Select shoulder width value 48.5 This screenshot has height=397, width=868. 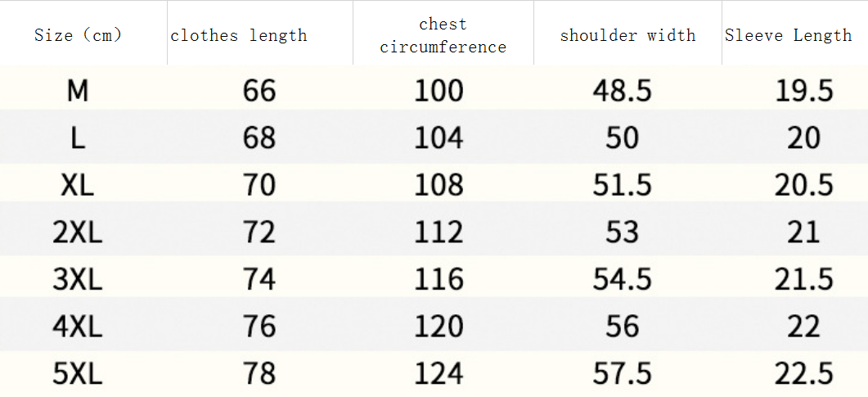623,90
